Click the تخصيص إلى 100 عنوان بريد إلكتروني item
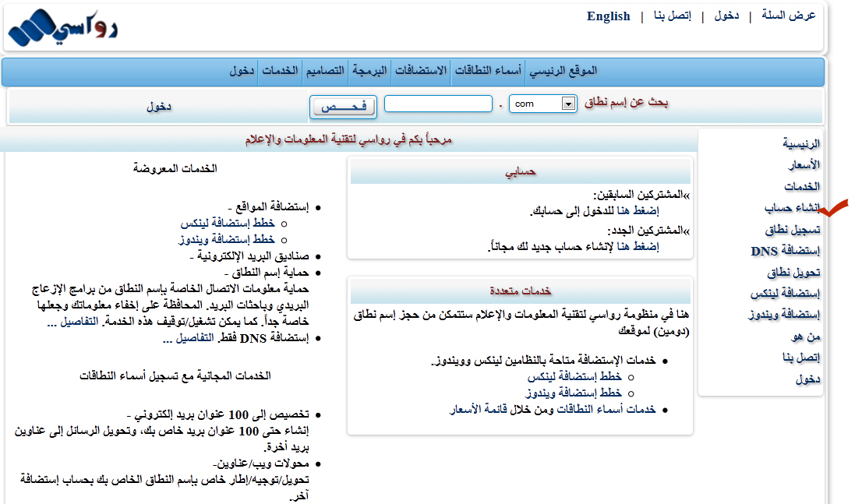The width and height of the screenshot is (862, 504). tap(218, 415)
